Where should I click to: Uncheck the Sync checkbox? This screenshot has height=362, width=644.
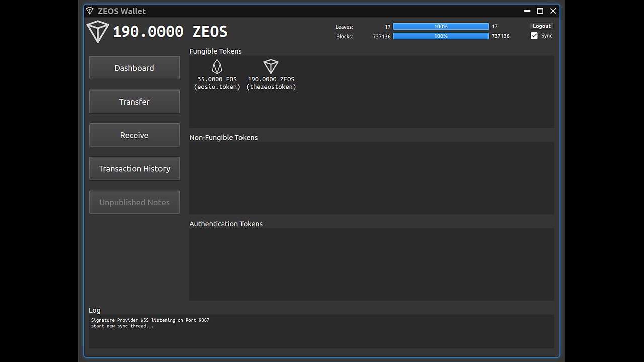(534, 36)
